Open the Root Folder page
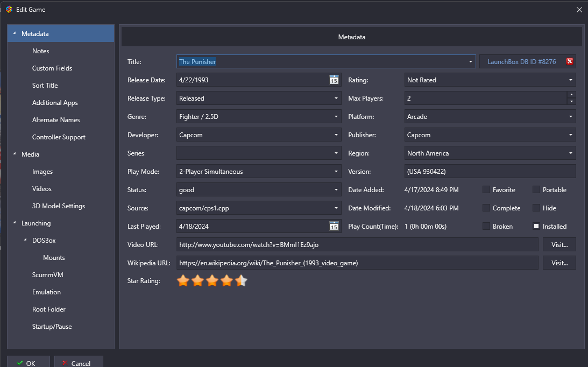This screenshot has height=367, width=588. (x=49, y=309)
